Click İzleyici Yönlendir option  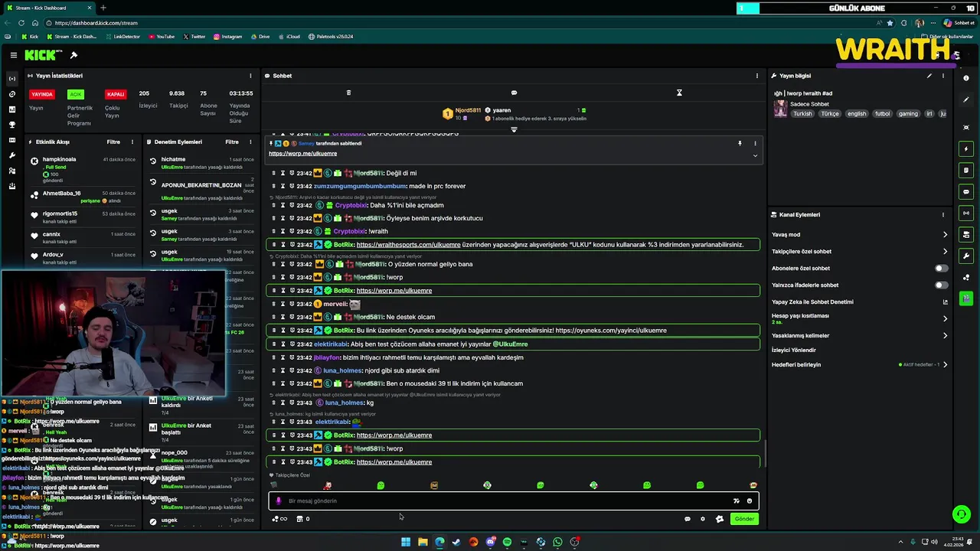coord(794,350)
